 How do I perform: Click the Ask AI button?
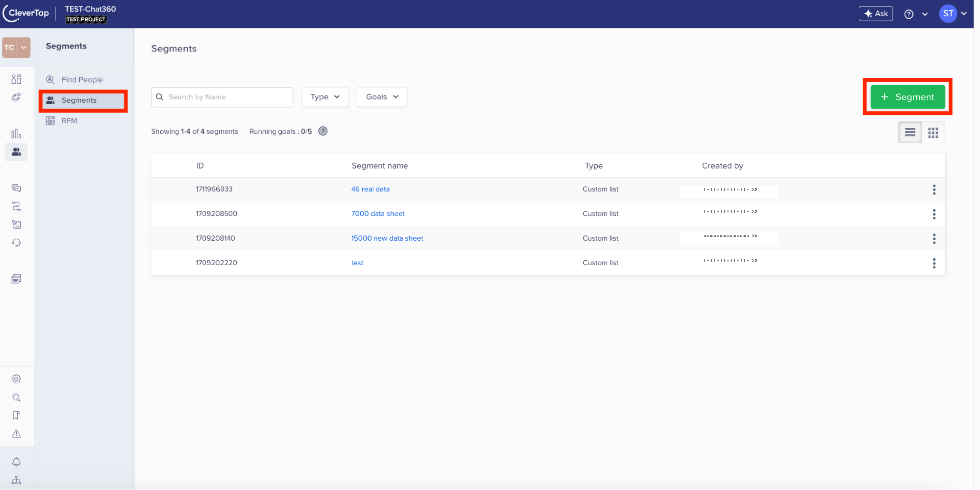[x=876, y=14]
